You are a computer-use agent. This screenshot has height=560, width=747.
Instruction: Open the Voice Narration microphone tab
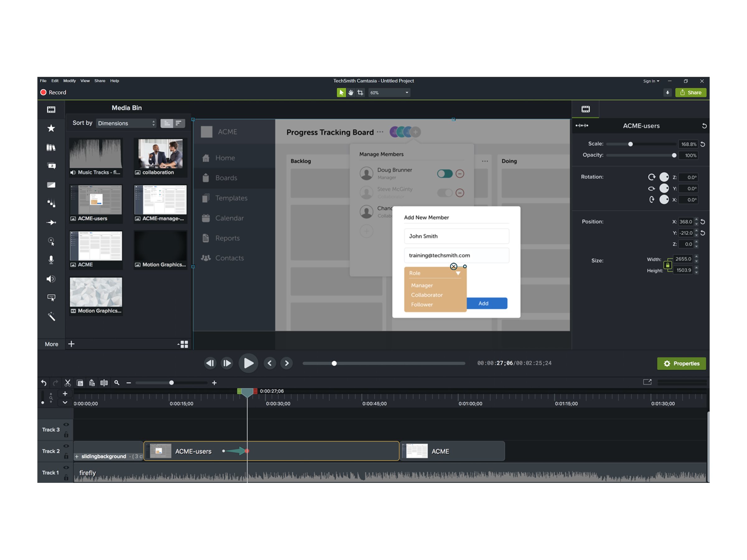coord(51,259)
